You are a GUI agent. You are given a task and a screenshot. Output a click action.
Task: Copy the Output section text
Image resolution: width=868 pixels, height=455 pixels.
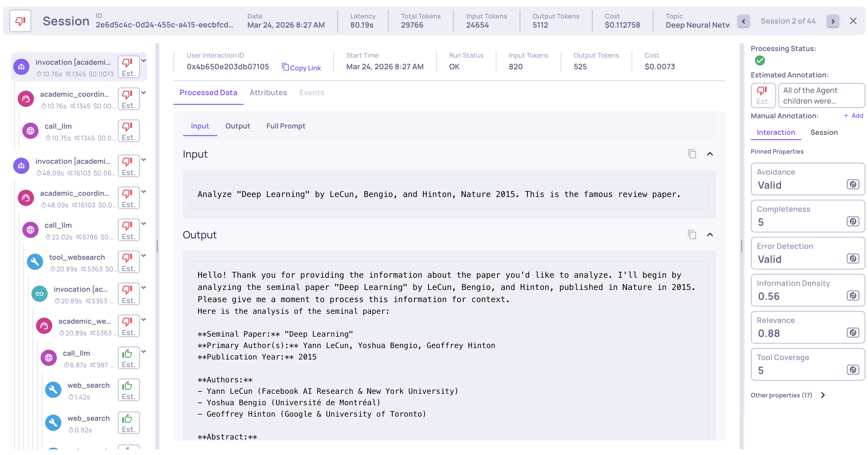tap(692, 235)
